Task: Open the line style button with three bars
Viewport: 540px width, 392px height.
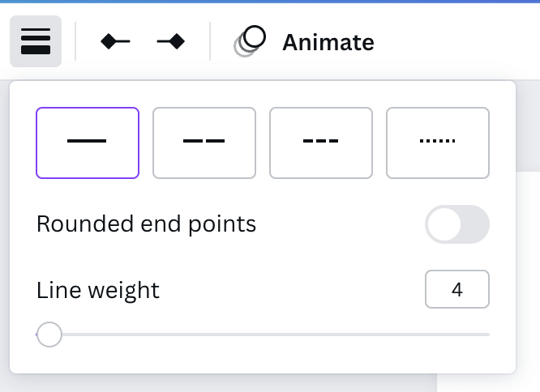Action: pos(36,41)
